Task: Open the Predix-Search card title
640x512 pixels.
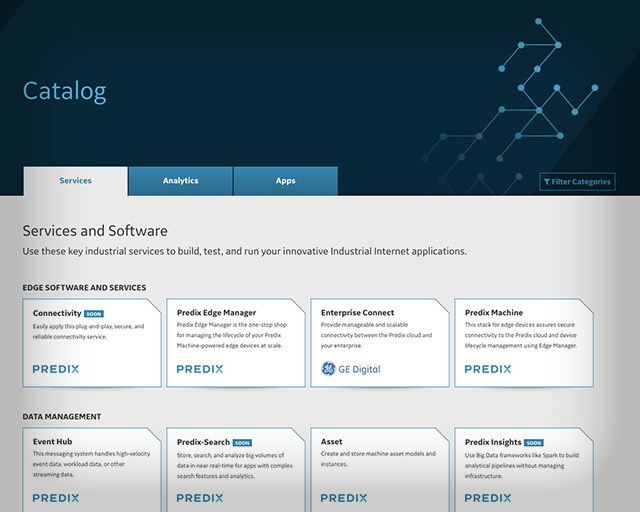Action: (203, 442)
